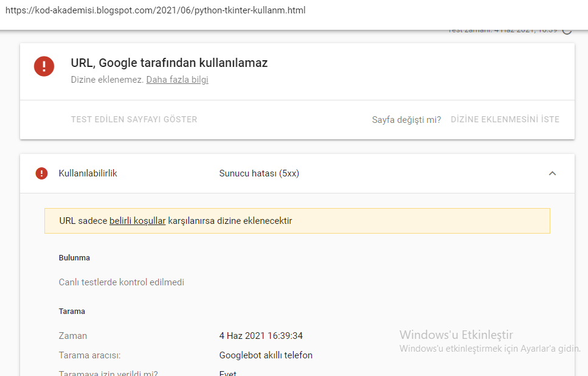Image resolution: width=588 pixels, height=376 pixels.
Task: Click the 'Bulunma' section heading
Action: pos(74,258)
